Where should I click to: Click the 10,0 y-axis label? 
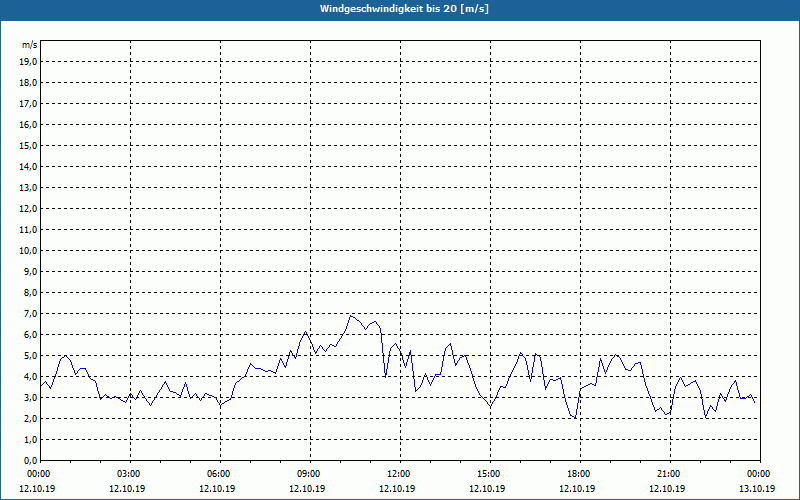pyautogui.click(x=28, y=251)
